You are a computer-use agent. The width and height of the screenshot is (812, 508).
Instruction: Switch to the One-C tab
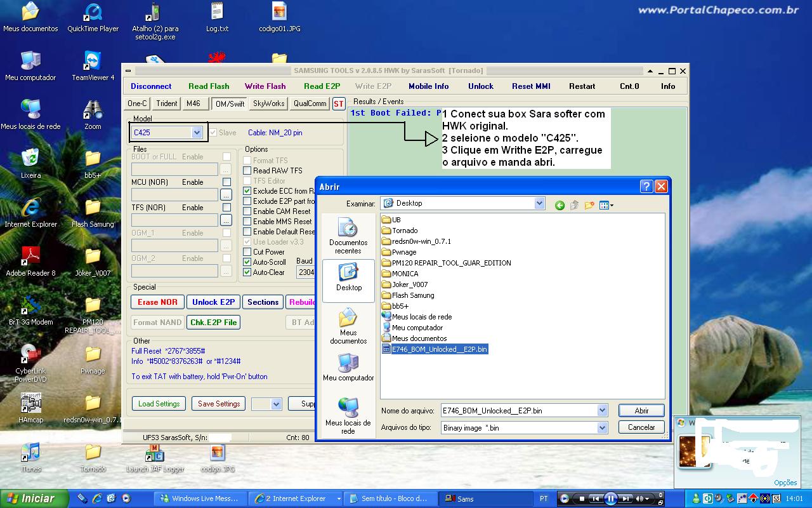pyautogui.click(x=137, y=104)
